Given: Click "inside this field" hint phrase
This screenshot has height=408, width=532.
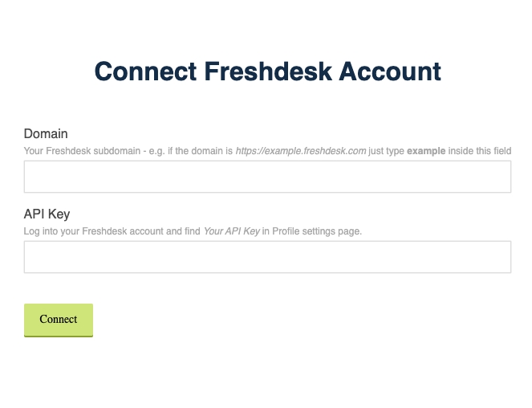Looking at the screenshot, I should (x=480, y=151).
